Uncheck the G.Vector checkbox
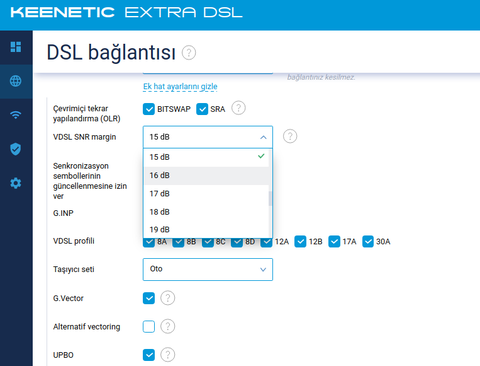The height and width of the screenshot is (366, 480). (x=149, y=298)
